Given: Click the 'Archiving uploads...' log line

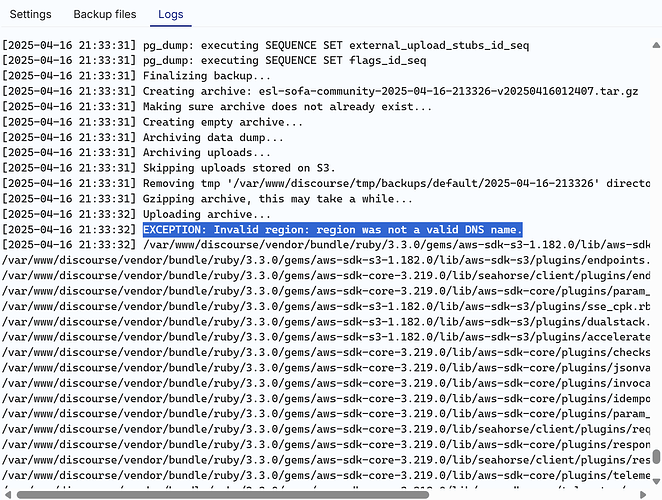Looking at the screenshot, I should point(136,152).
